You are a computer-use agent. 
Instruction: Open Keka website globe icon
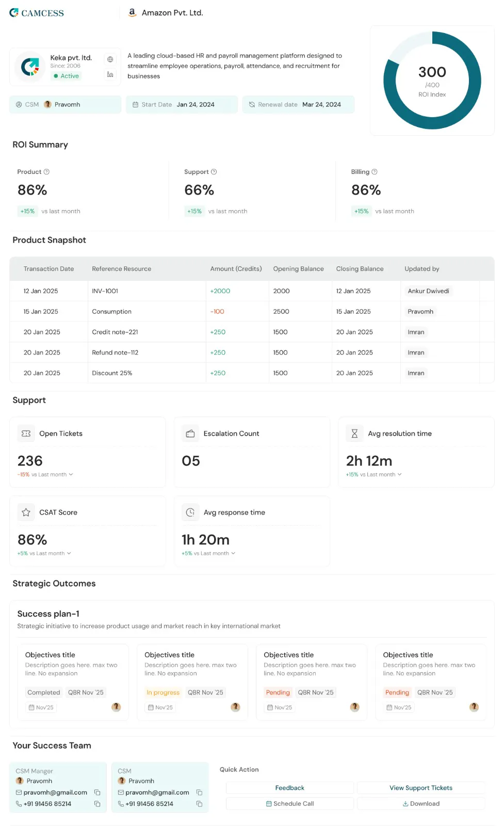click(110, 59)
